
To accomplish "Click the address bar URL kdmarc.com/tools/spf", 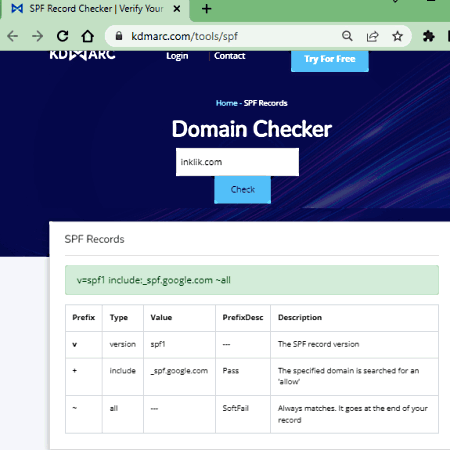I will click(184, 36).
